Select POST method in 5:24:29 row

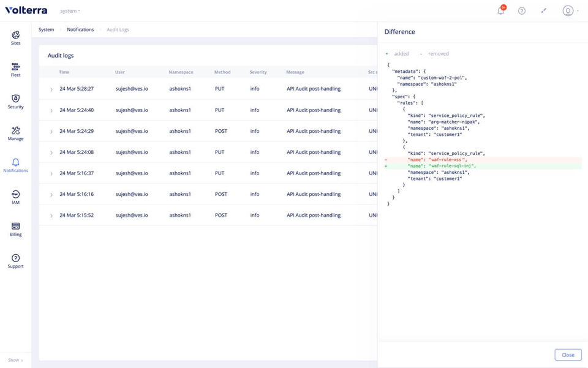[x=221, y=131]
